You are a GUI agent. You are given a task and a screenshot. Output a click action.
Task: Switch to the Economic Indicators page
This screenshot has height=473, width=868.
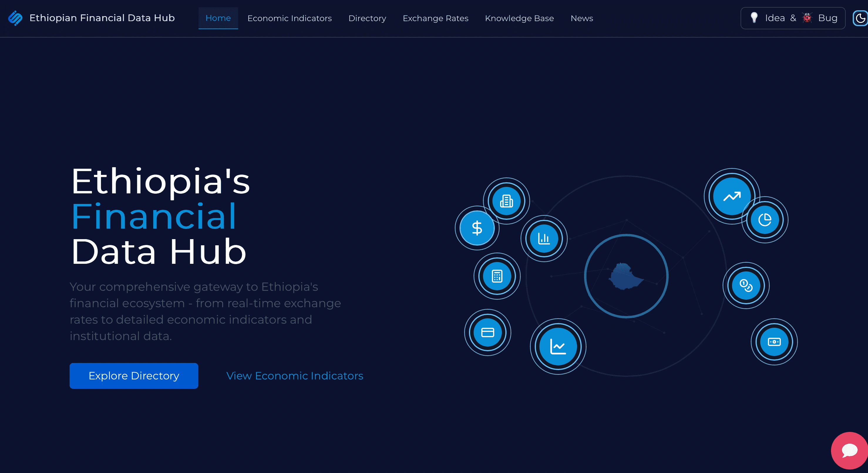point(290,18)
